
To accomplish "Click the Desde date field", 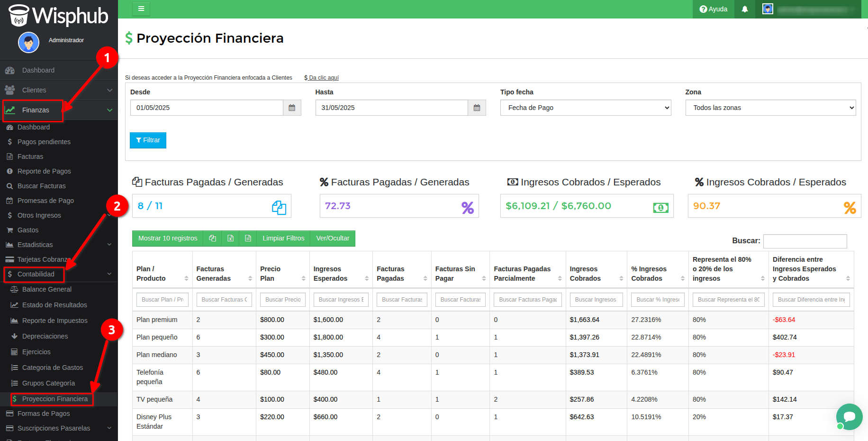I will pyautogui.click(x=207, y=108).
